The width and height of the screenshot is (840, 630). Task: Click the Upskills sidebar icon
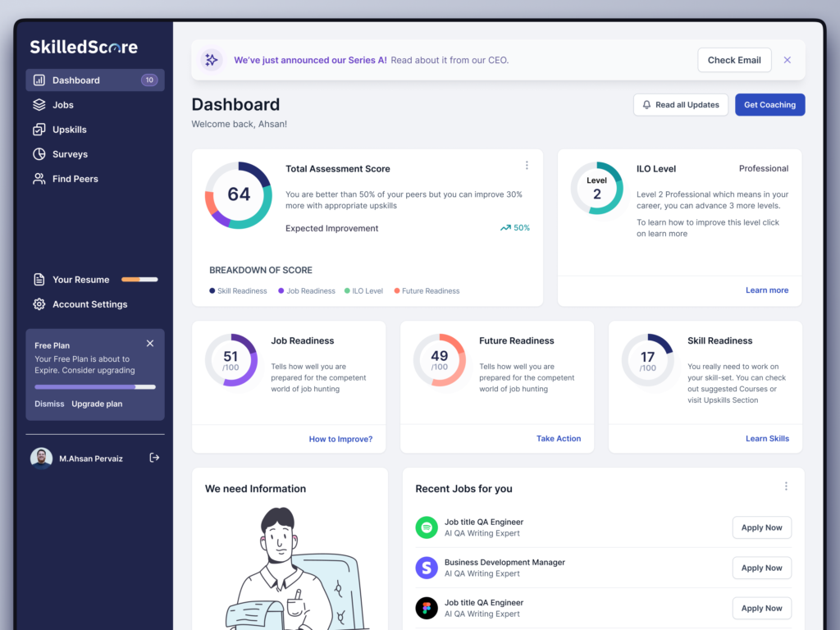coord(39,130)
